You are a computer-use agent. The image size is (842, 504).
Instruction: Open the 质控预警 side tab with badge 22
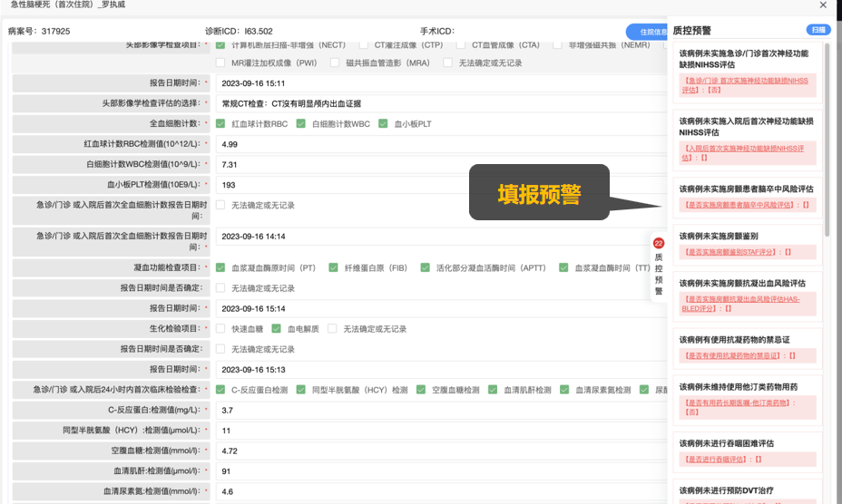659,267
